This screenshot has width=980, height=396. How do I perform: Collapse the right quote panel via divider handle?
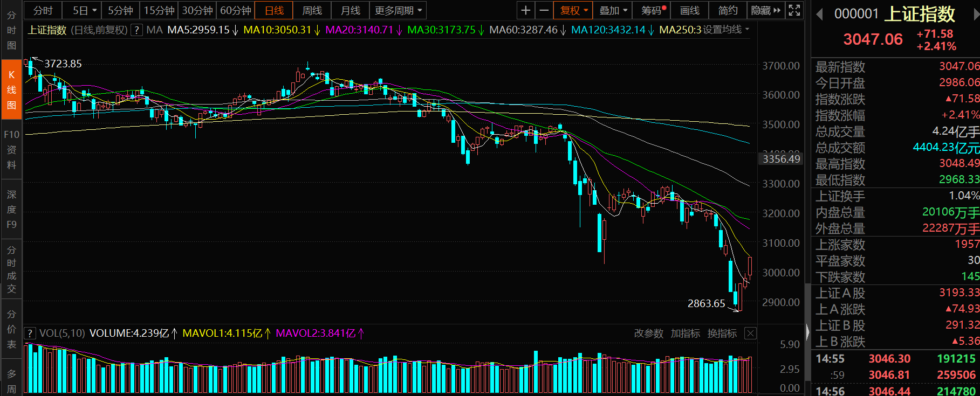[807, 331]
